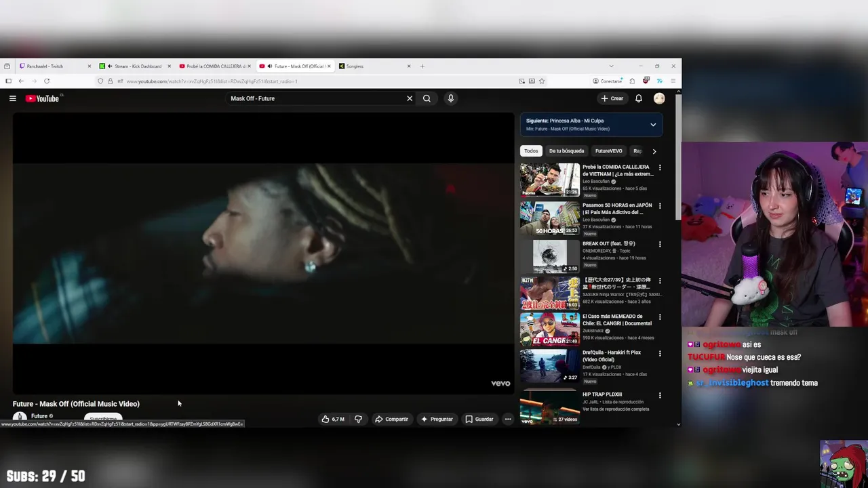Open Ver lista de reproducción completa link
The height and width of the screenshot is (488, 868).
616,409
